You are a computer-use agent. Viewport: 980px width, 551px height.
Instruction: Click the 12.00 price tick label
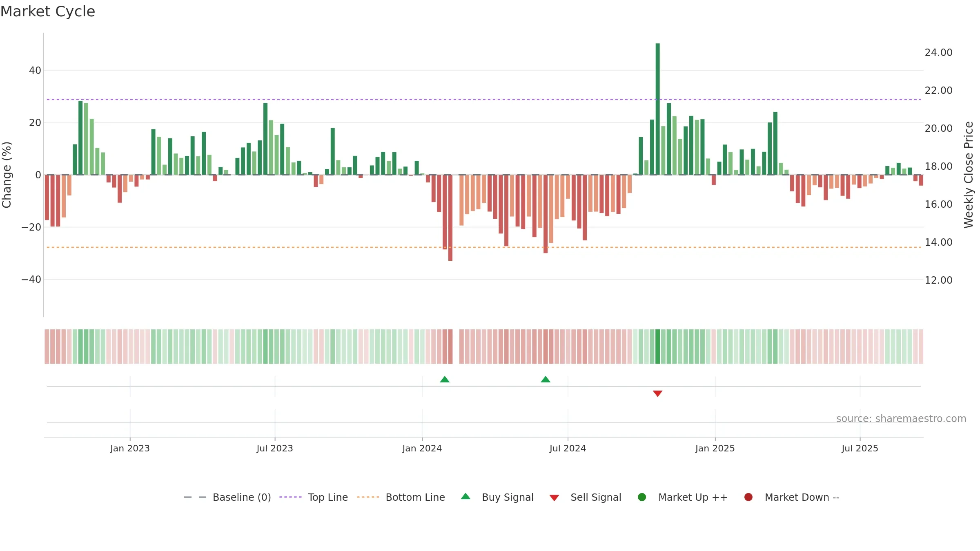(x=938, y=280)
